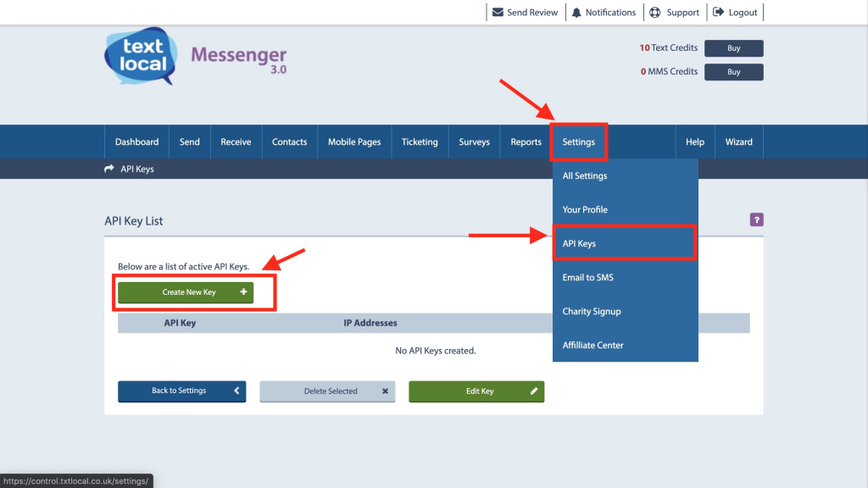Viewport: 868px width, 488px height.
Task: Click the chevron on Back to Settings
Action: click(x=236, y=391)
